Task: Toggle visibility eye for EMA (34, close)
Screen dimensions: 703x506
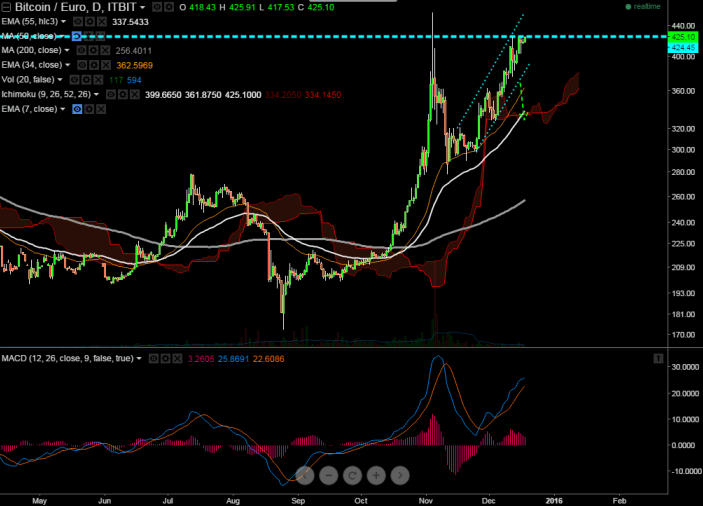Action: coord(82,65)
